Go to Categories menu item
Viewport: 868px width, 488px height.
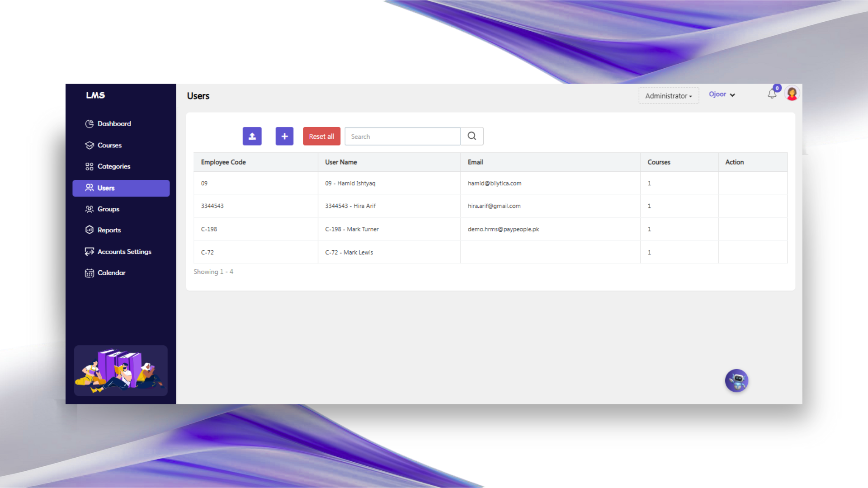click(113, 167)
